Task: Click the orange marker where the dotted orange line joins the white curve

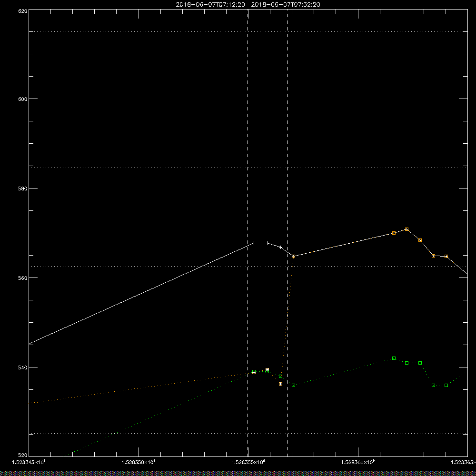Action: pyautogui.click(x=294, y=257)
